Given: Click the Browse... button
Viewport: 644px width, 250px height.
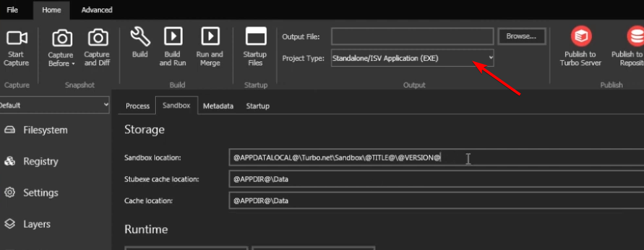Looking at the screenshot, I should coord(521,36).
